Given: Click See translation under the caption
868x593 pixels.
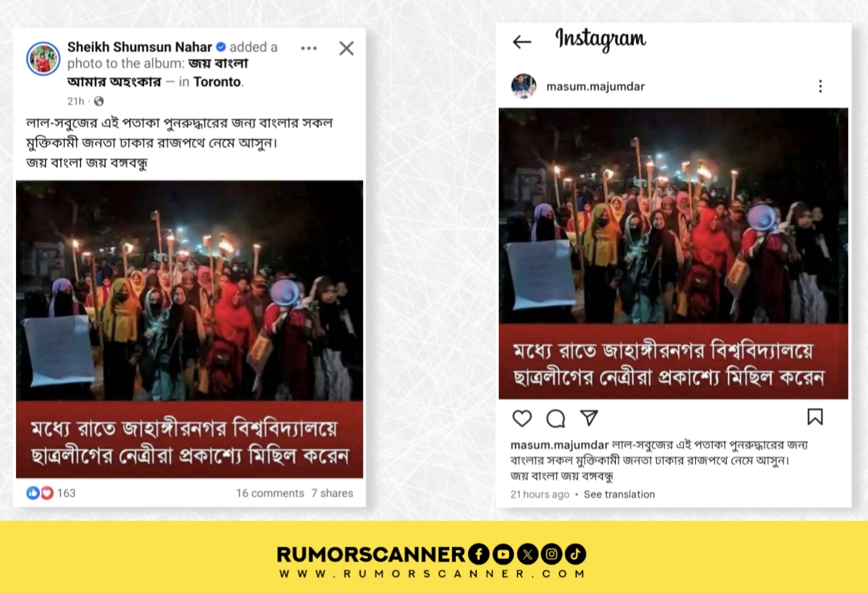Looking at the screenshot, I should tap(619, 494).
